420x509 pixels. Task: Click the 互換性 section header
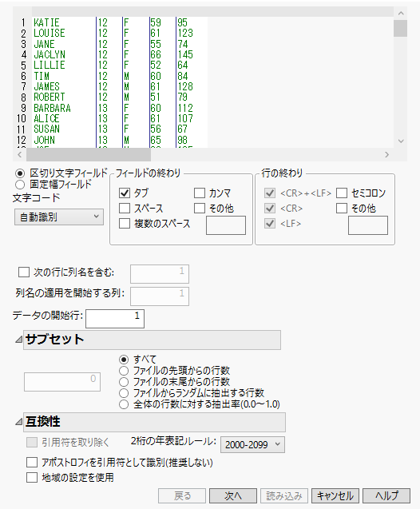click(x=154, y=422)
